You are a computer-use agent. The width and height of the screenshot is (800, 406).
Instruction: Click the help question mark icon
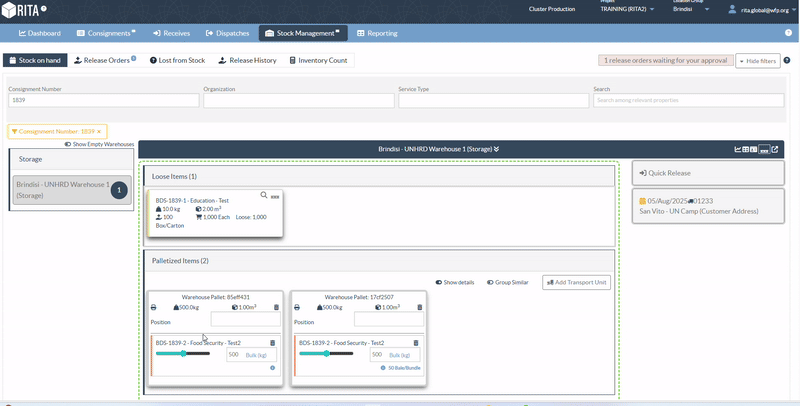click(x=789, y=33)
